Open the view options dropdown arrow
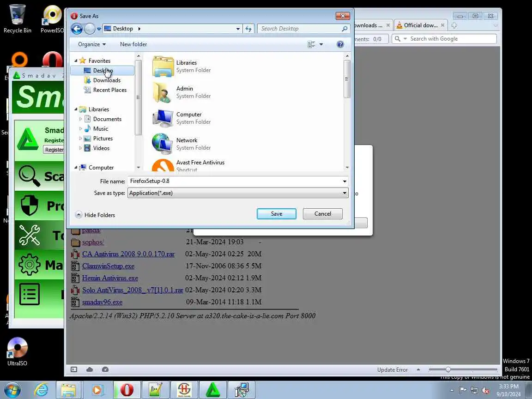 pos(321,44)
